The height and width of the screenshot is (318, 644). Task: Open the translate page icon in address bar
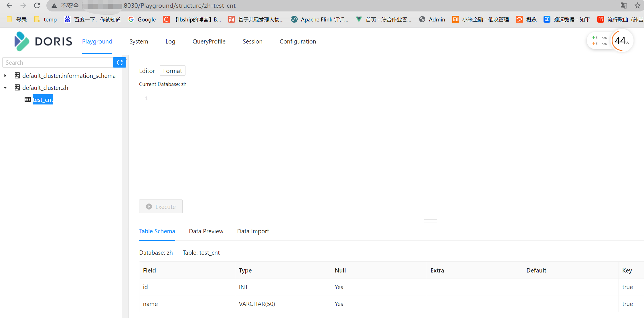623,5
